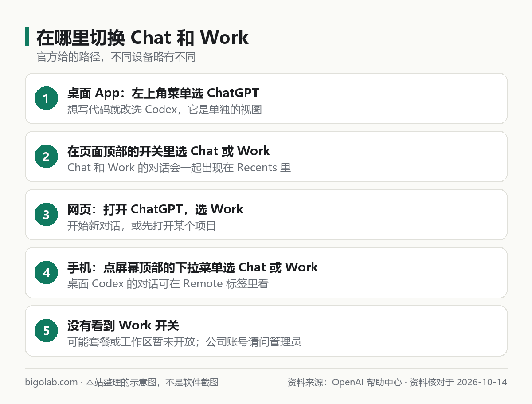Click the line about Remote 标签里看
532x404 pixels.
coord(168,284)
